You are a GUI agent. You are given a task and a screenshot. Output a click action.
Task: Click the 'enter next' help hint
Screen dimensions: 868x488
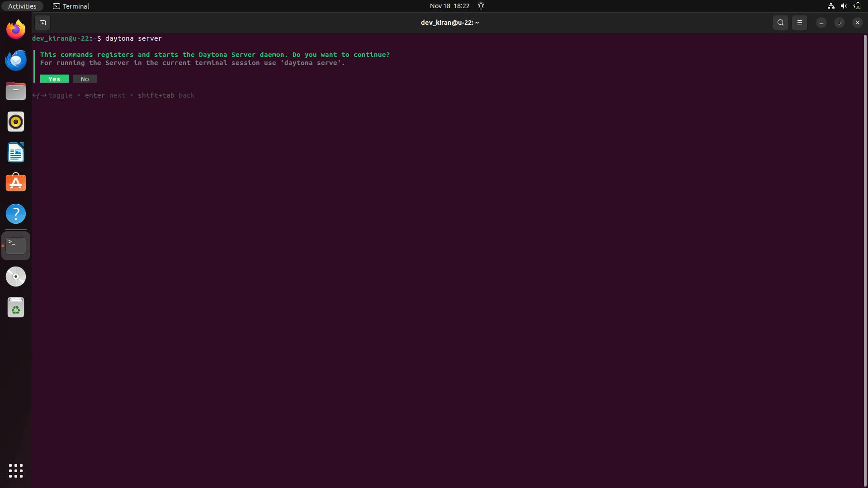point(105,95)
